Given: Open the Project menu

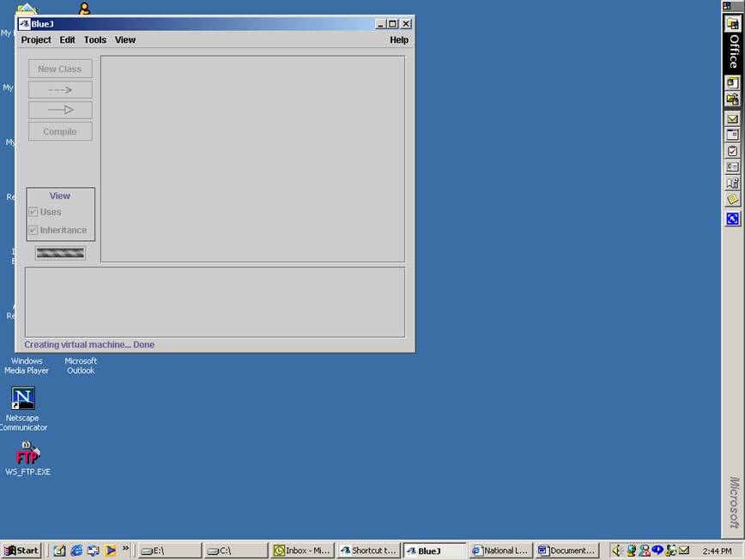Looking at the screenshot, I should coord(35,39).
